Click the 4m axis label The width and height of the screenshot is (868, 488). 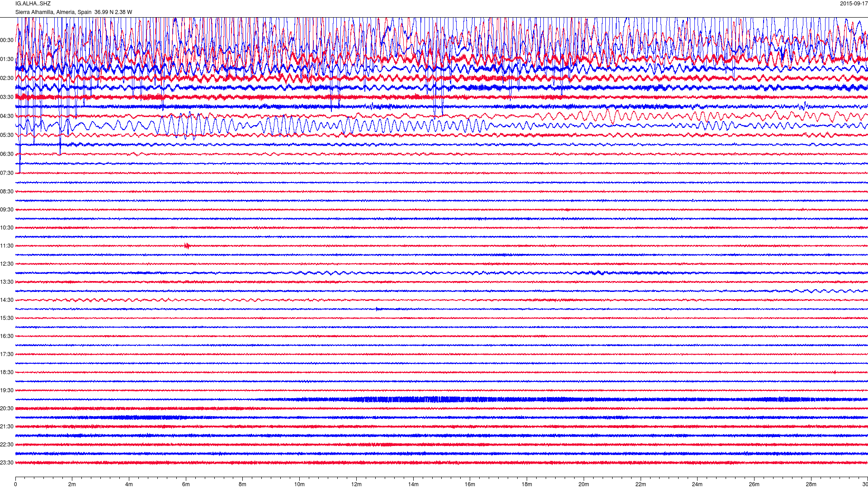coord(129,484)
